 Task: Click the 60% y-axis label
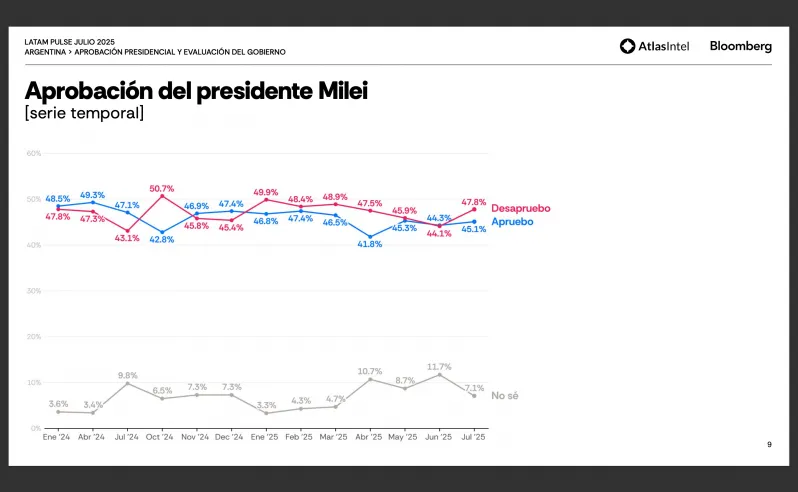(34, 153)
